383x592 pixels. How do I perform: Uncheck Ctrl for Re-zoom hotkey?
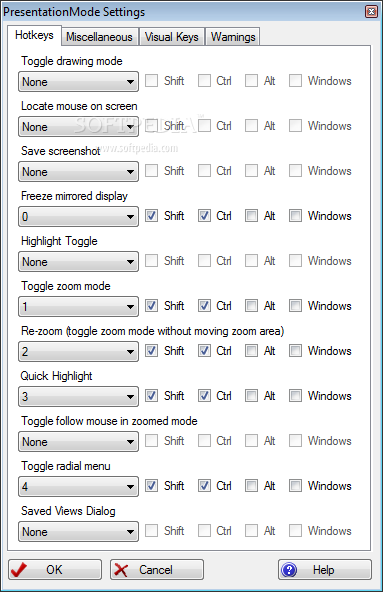click(204, 351)
